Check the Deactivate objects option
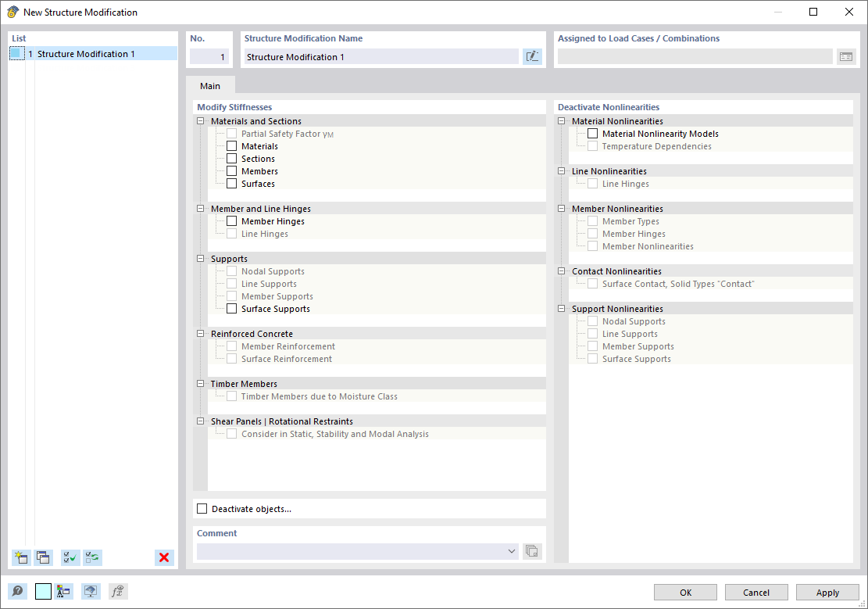Image resolution: width=868 pixels, height=609 pixels. (202, 508)
